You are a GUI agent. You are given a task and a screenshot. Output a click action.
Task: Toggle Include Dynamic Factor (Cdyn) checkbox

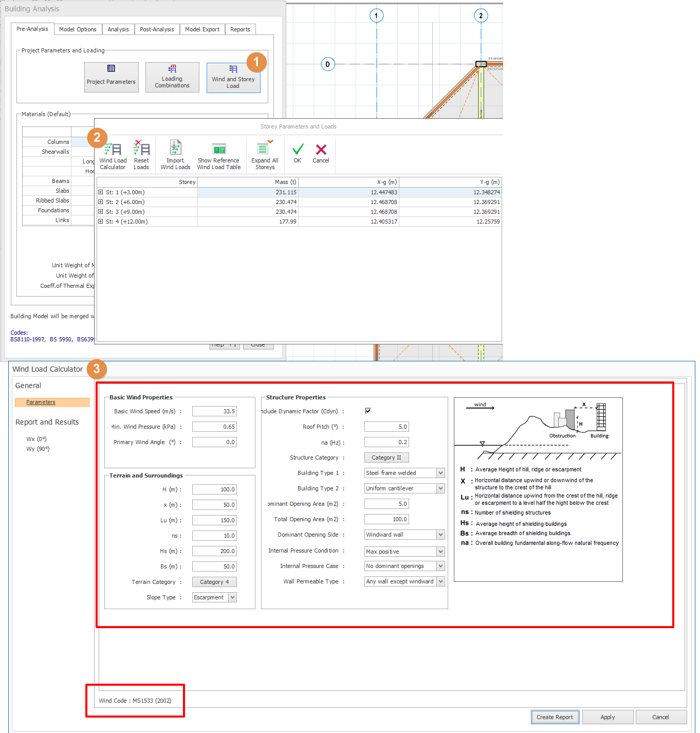coord(368,411)
